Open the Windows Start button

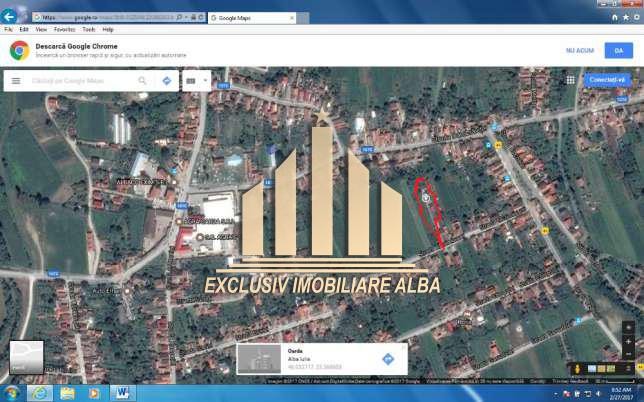11,393
